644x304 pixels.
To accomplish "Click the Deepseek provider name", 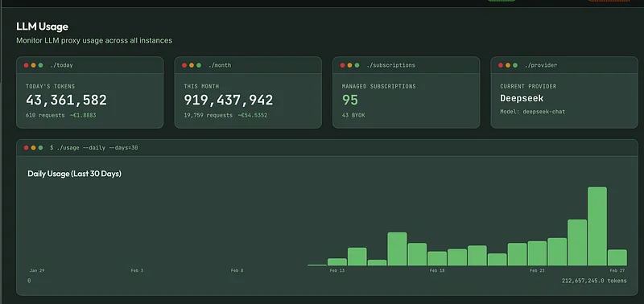I will [522, 98].
